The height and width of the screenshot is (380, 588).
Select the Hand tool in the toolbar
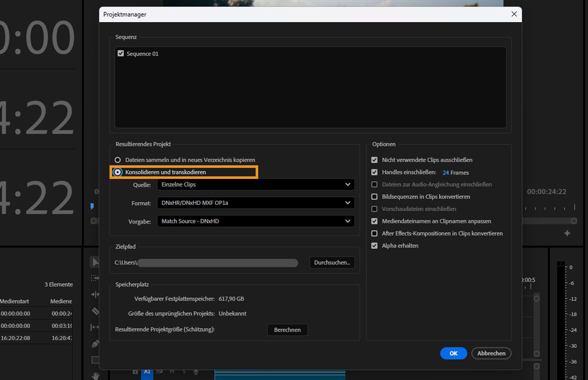95,376
